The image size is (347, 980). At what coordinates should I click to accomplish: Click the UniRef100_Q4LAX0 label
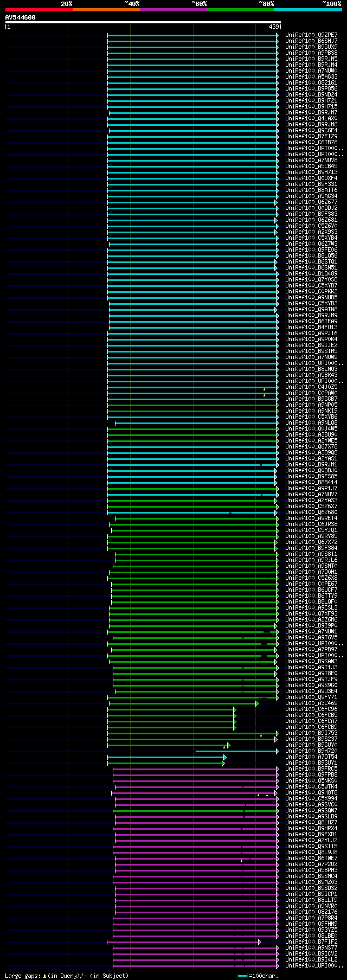click(x=311, y=118)
